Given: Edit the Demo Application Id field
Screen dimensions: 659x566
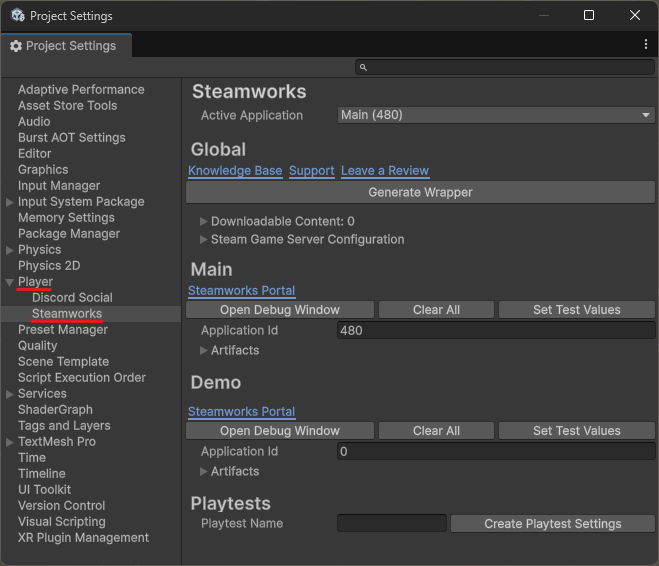Looking at the screenshot, I should [496, 451].
